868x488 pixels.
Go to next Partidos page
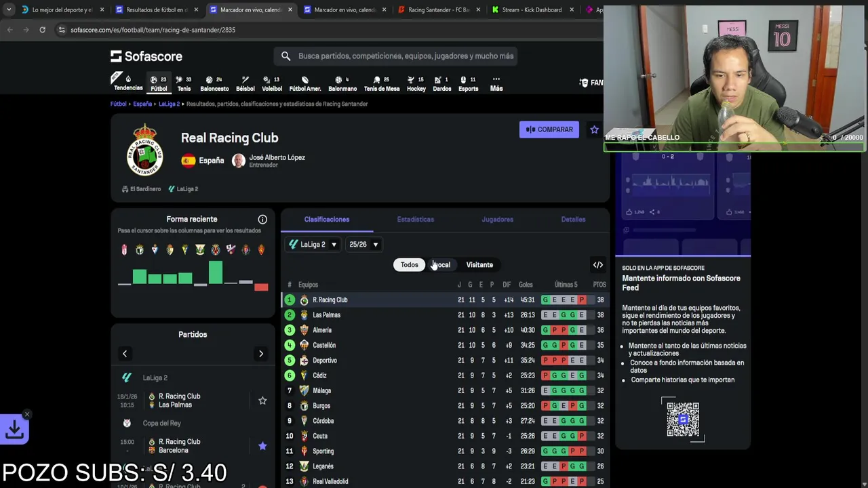(261, 354)
